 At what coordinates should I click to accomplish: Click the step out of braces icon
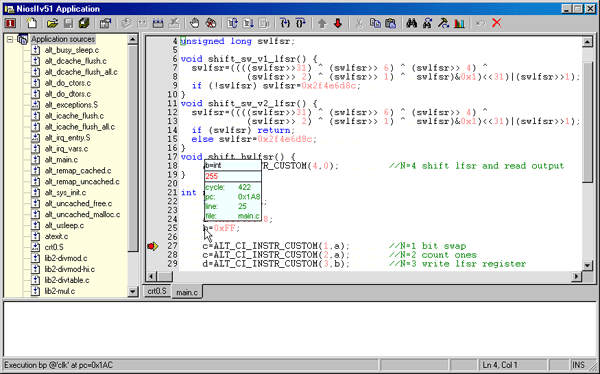pos(301,23)
